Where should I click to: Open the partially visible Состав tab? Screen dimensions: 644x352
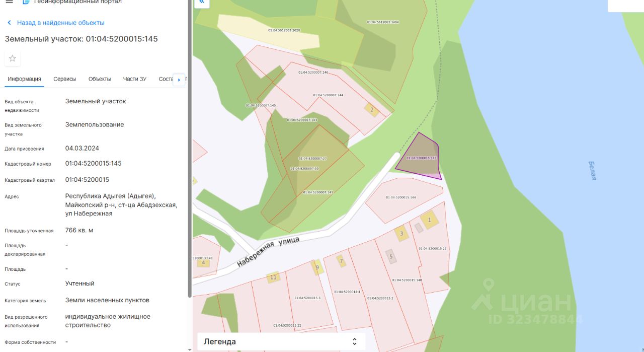tap(165, 79)
